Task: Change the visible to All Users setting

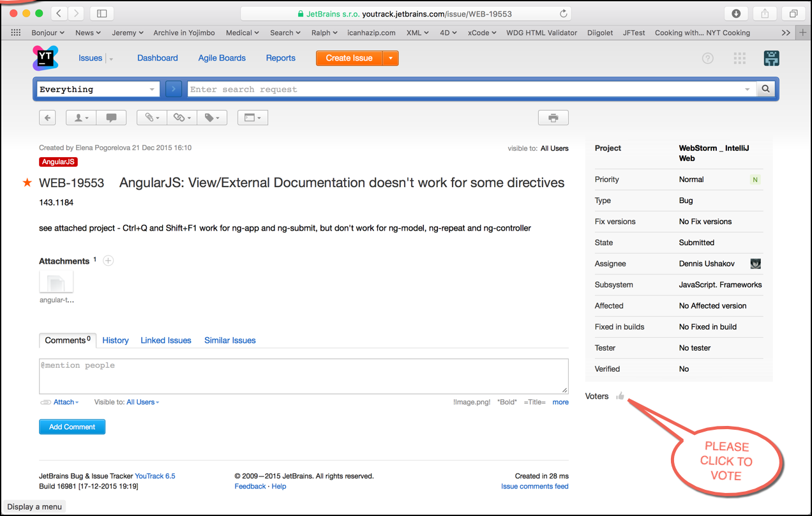Action: pyautogui.click(x=554, y=148)
